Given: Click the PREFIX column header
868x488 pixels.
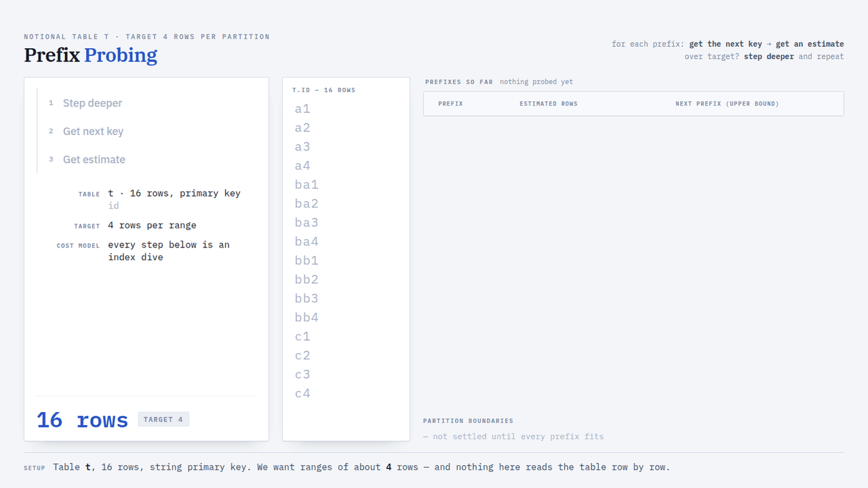Looking at the screenshot, I should coord(451,104).
